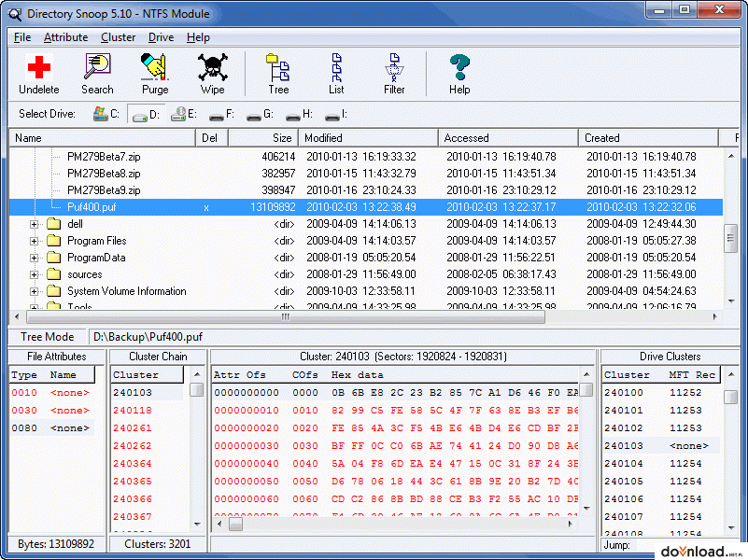Sort by the Size column header
Viewport: 748px width, 560px height.
[263, 138]
